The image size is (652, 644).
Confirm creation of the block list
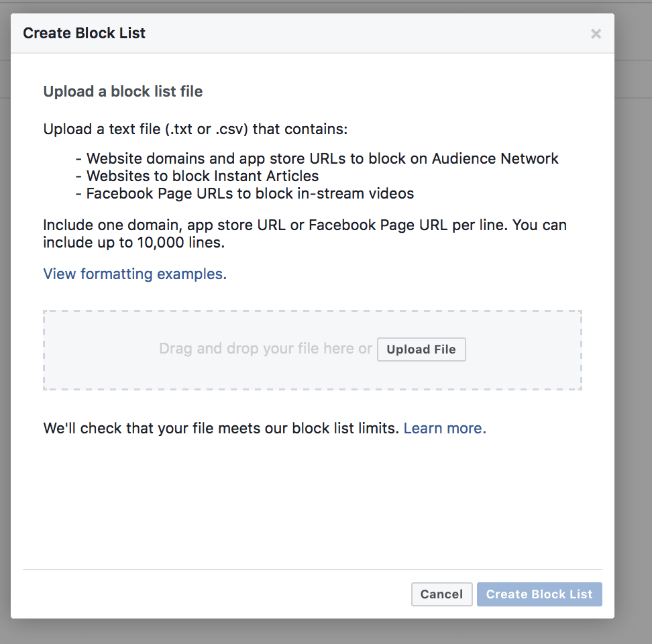(539, 594)
